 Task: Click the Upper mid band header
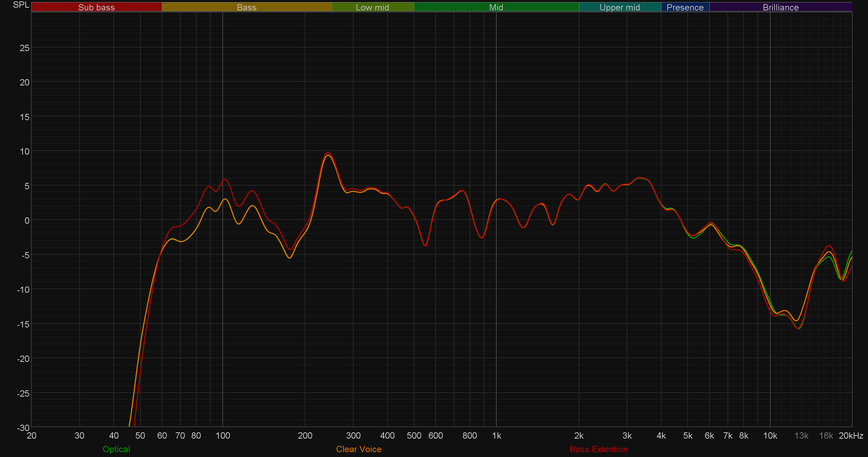619,7
